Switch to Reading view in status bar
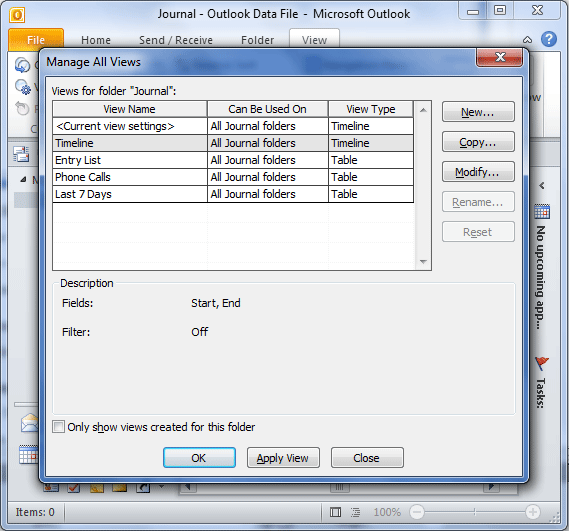The height and width of the screenshot is (531, 569). [356, 512]
